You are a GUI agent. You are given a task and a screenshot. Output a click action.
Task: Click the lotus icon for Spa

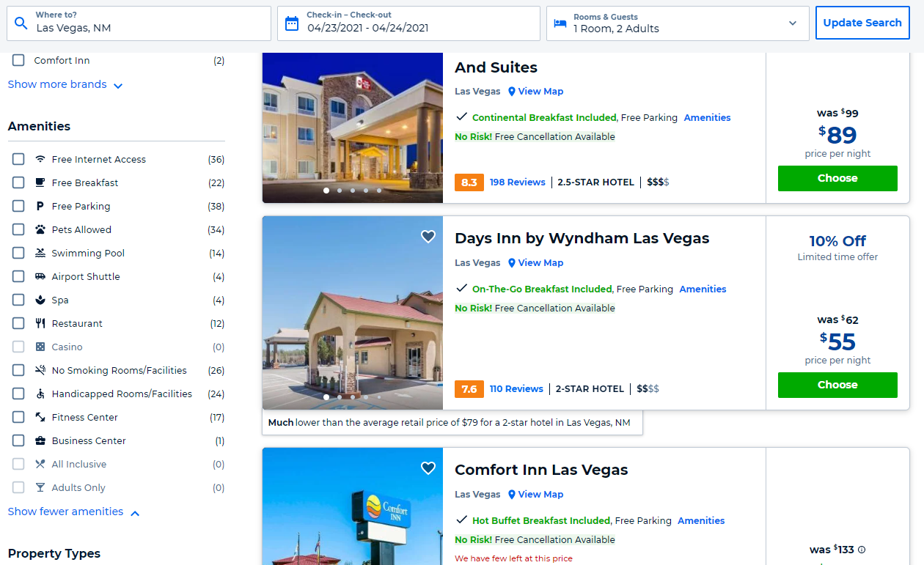click(40, 300)
